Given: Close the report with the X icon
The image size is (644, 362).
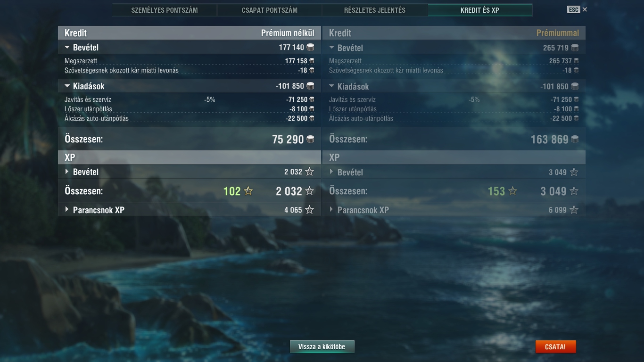Looking at the screenshot, I should [585, 9].
